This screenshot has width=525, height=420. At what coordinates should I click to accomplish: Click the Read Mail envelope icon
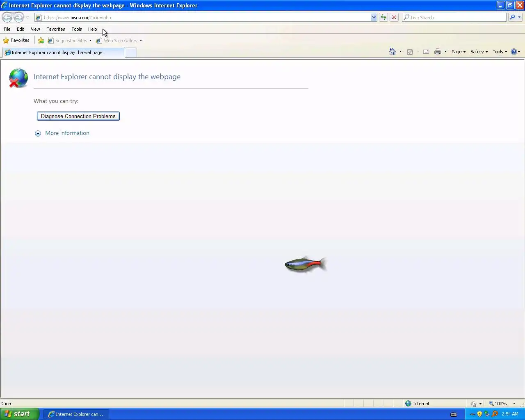426,52
